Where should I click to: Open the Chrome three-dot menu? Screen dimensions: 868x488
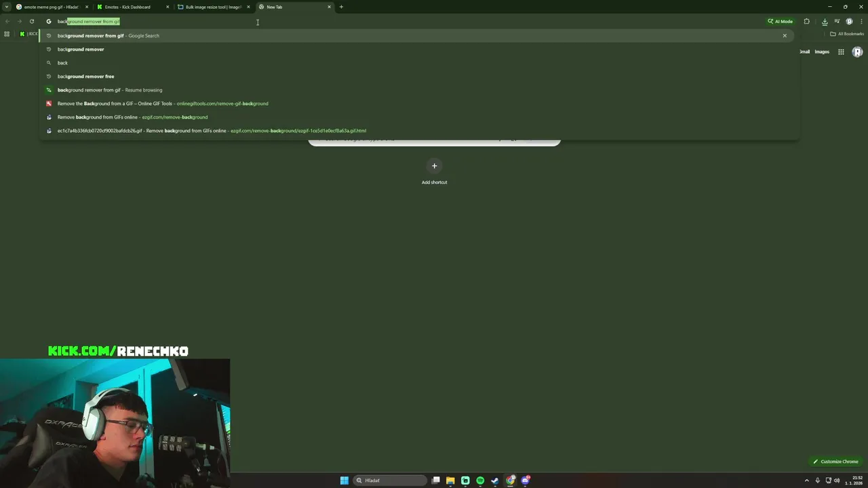pyautogui.click(x=861, y=21)
